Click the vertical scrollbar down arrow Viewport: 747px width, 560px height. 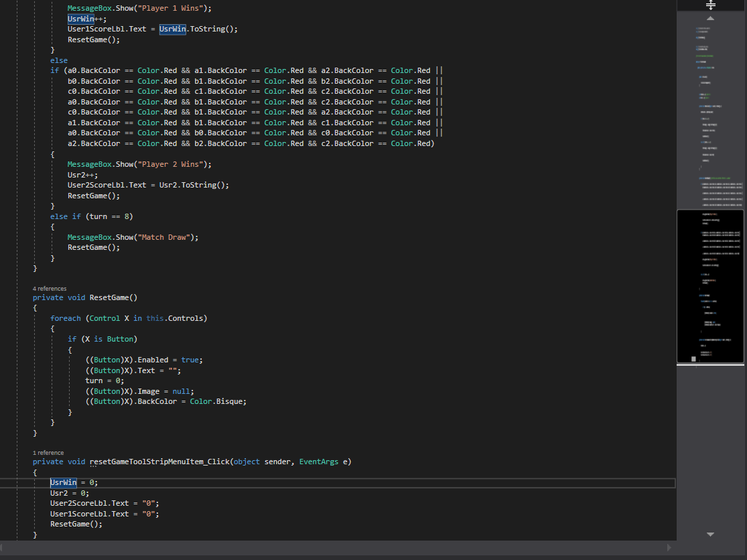tap(710, 535)
